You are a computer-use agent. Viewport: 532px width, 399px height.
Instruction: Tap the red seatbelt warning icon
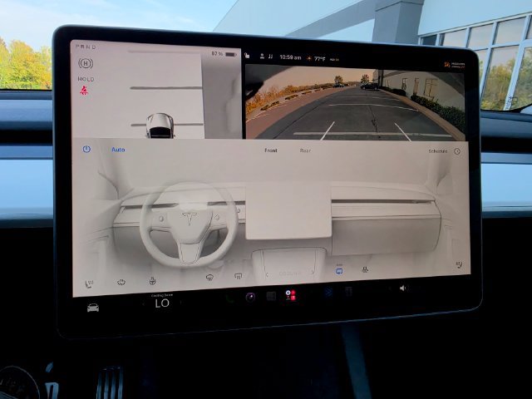pos(84,91)
